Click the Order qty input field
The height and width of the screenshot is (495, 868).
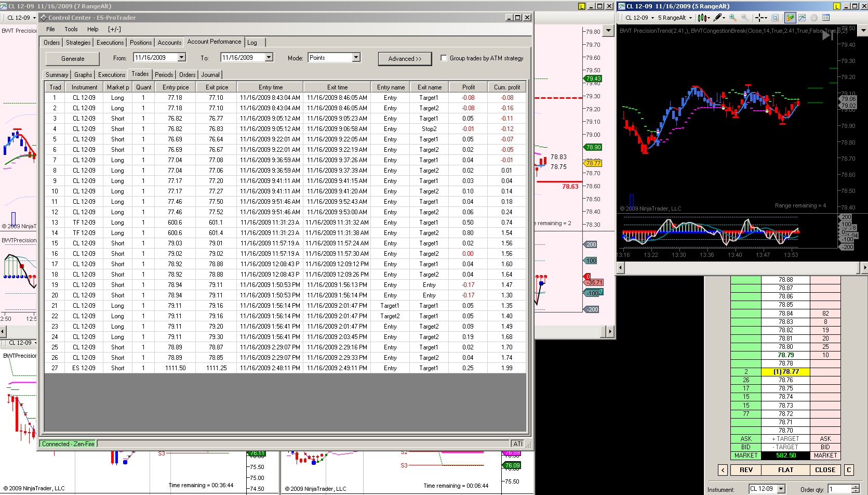(839, 489)
